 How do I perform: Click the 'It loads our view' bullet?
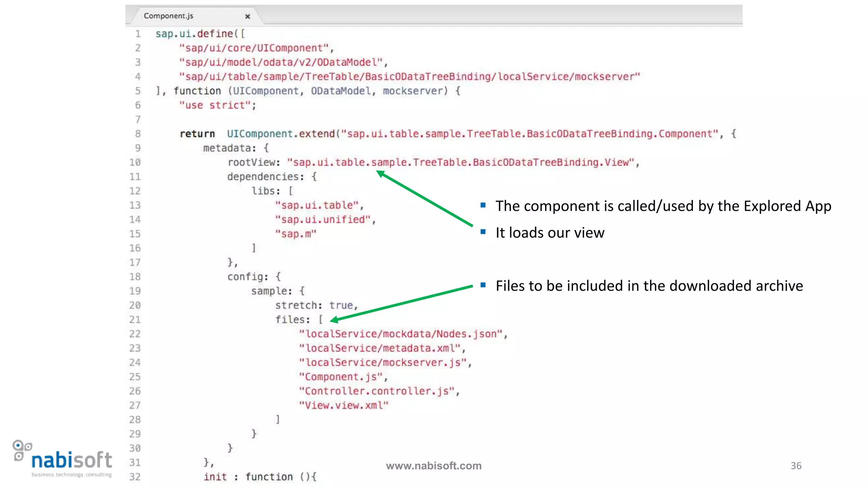[x=550, y=233]
